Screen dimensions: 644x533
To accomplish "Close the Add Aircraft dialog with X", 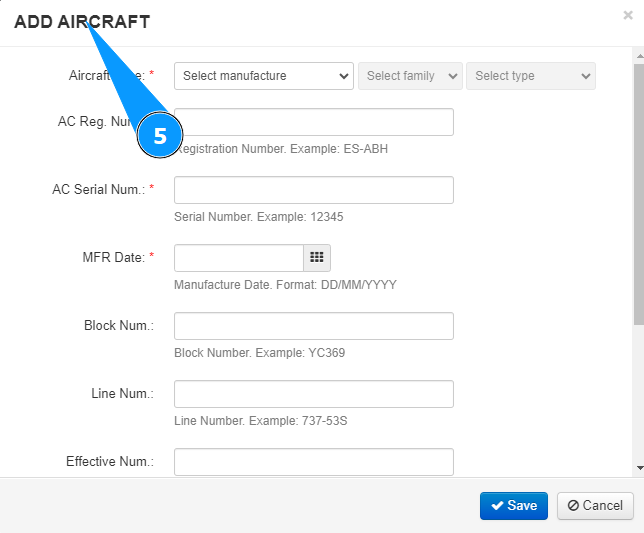I will pyautogui.click(x=627, y=15).
